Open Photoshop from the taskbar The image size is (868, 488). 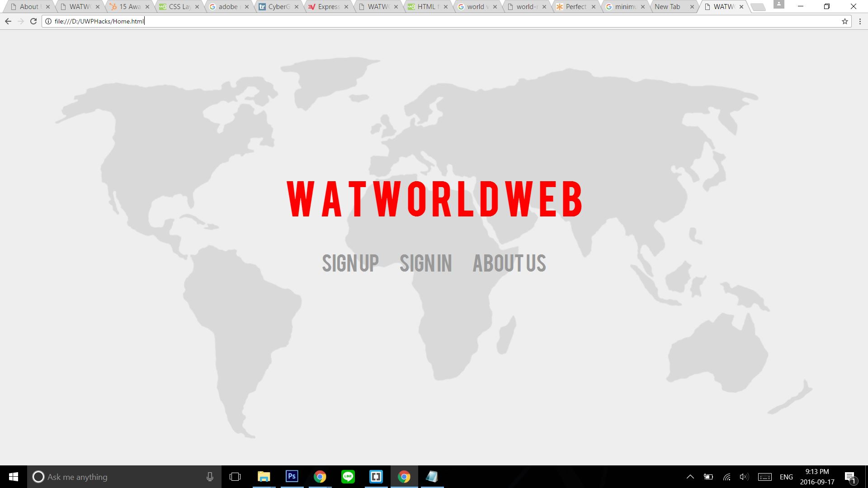292,477
